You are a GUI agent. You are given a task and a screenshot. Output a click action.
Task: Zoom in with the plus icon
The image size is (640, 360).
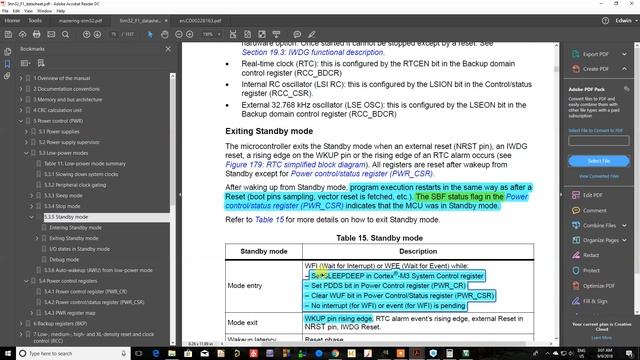(190, 35)
